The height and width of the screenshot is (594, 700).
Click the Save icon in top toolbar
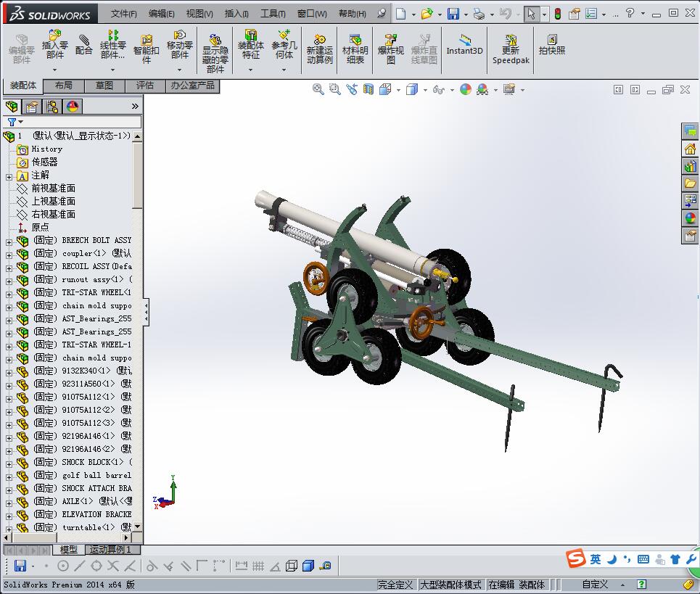pos(453,14)
